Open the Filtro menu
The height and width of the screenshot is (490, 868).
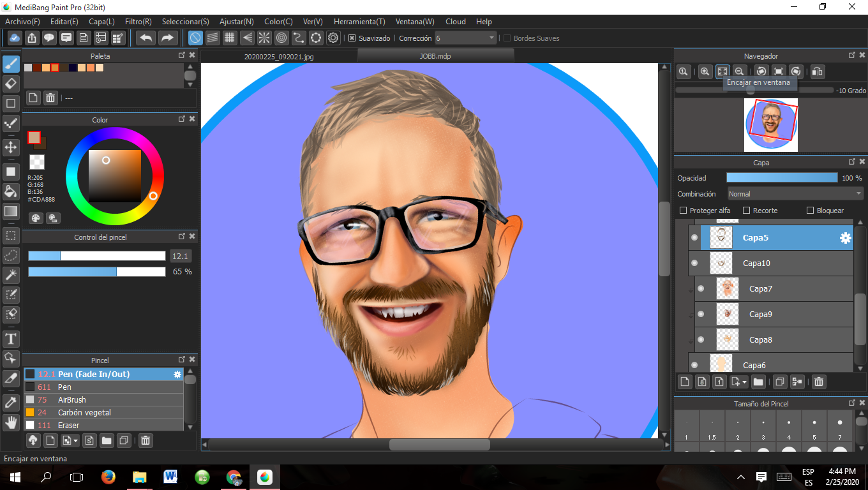pyautogui.click(x=138, y=22)
